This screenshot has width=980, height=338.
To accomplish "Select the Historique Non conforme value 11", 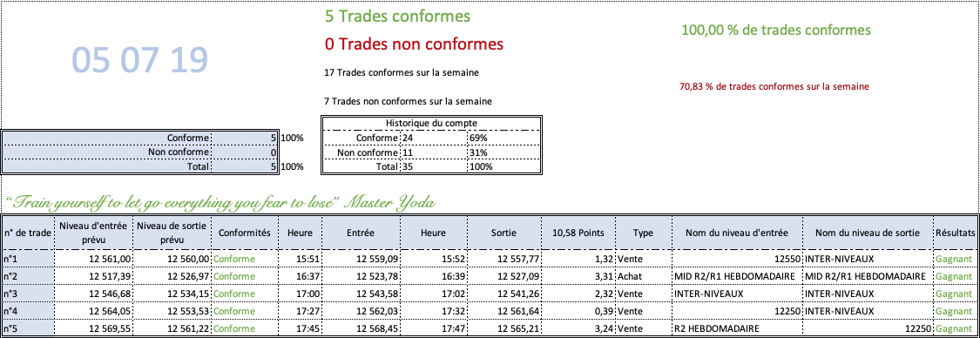I will [432, 152].
